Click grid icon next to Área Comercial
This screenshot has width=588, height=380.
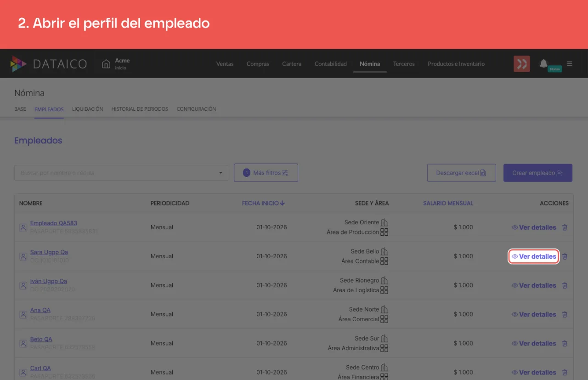[x=384, y=319]
